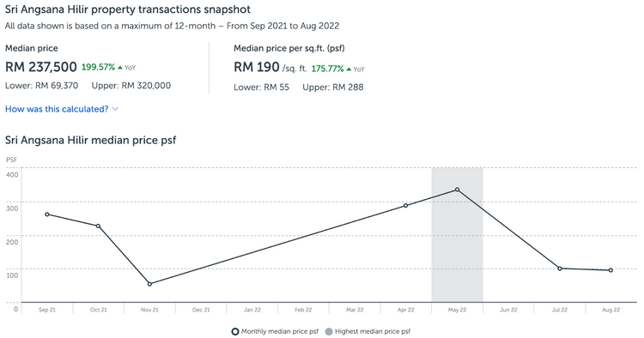Viewport: 644px width, 338px height.
Task: Click the Dec 21 label on x-axis
Action: pyautogui.click(x=201, y=310)
